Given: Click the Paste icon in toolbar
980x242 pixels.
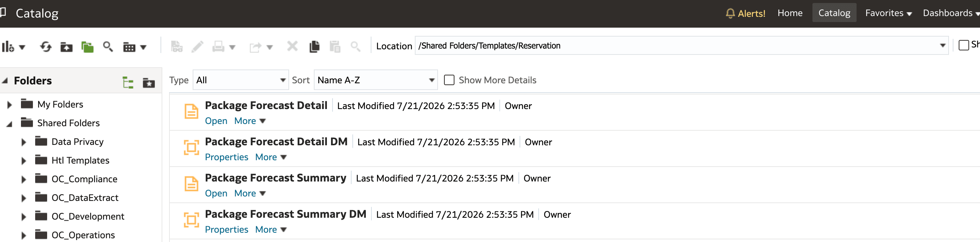Looking at the screenshot, I should click(335, 47).
